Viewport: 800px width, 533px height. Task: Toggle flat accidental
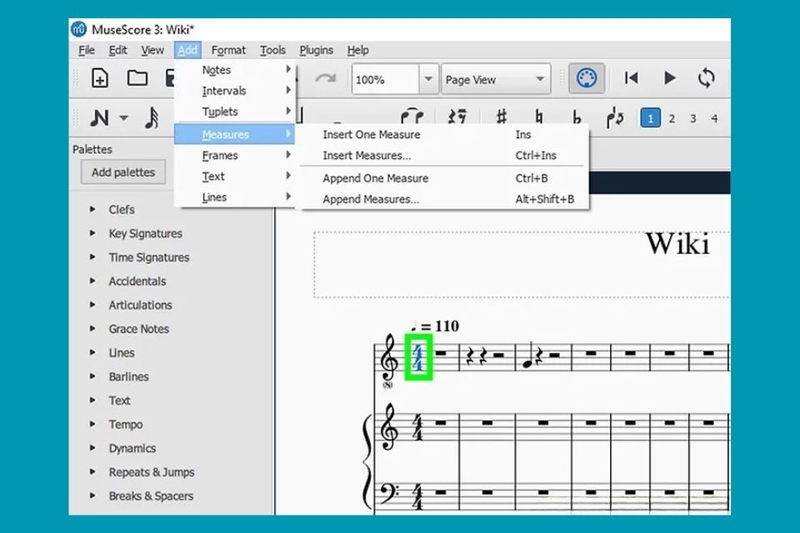(577, 118)
